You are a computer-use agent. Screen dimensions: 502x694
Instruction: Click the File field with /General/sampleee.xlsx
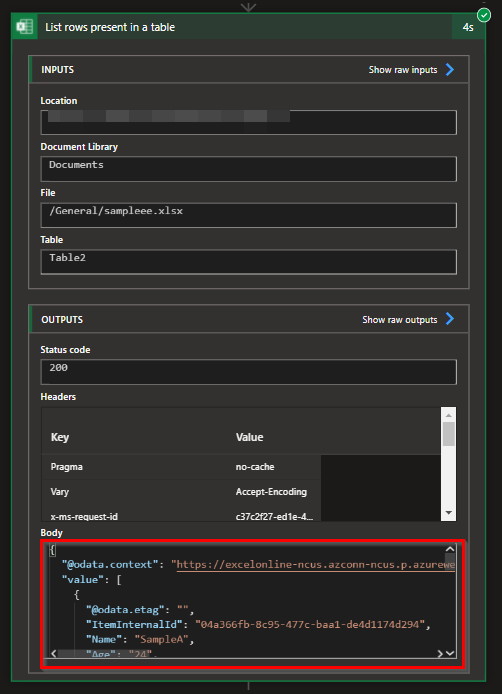(248, 215)
